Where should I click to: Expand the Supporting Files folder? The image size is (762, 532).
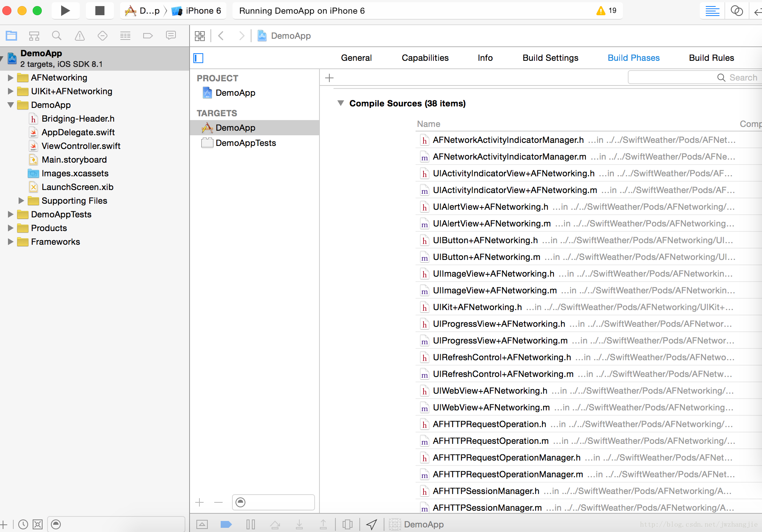(x=21, y=201)
